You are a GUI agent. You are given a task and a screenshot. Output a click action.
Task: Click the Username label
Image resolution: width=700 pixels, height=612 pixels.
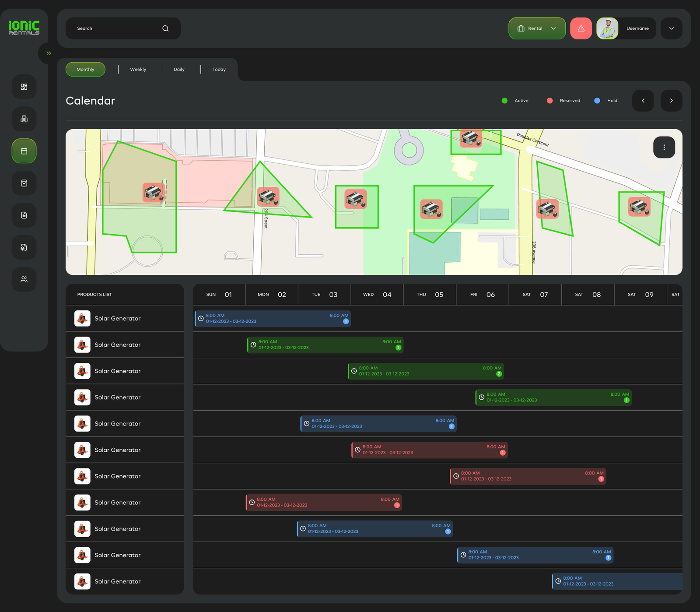637,28
